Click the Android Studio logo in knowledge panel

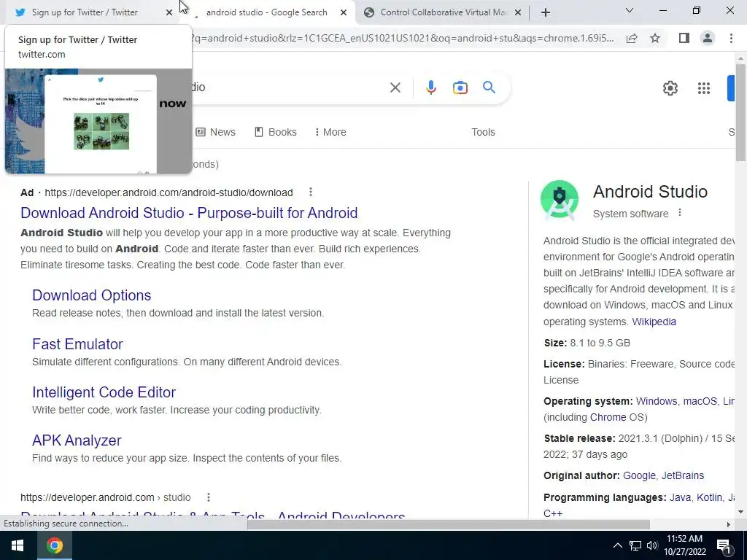[x=560, y=200]
